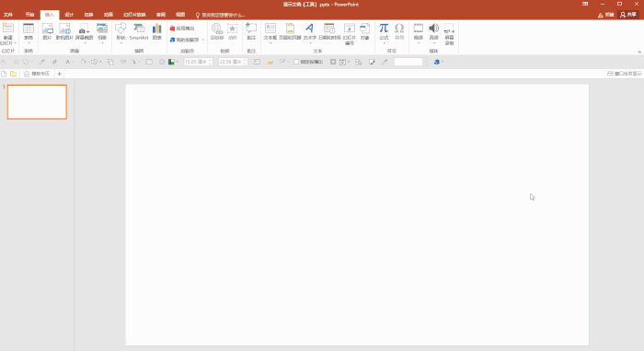
Task: Click the Hyperlink (超链接) icon
Action: coord(217,29)
